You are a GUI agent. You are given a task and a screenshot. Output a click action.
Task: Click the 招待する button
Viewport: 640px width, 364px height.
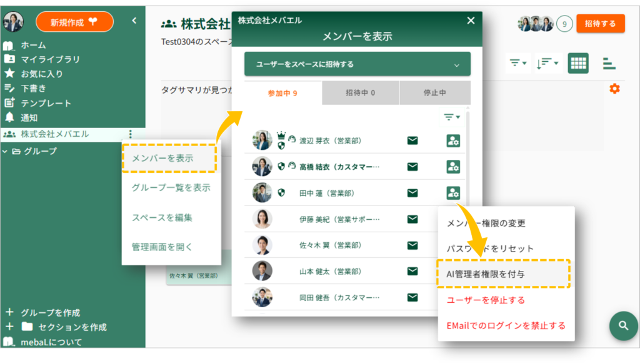[601, 23]
